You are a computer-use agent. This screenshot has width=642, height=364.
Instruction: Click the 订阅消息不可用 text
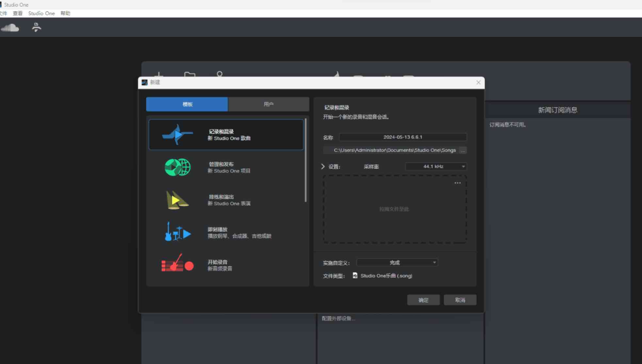point(507,125)
